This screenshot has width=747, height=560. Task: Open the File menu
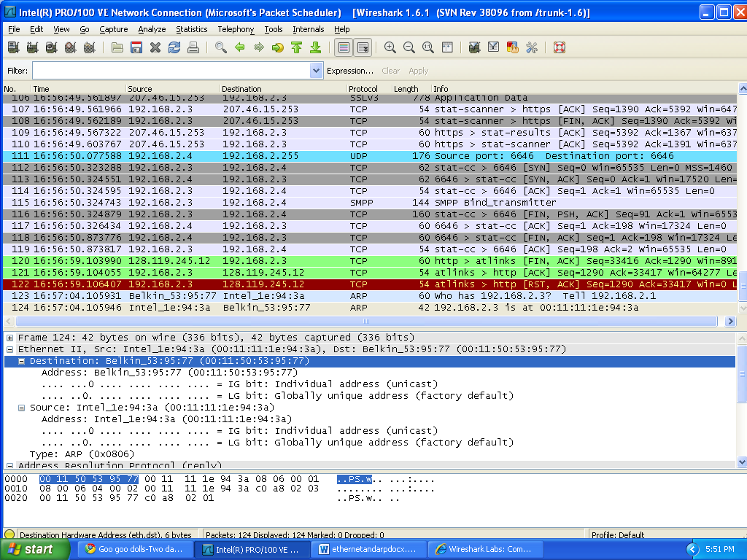(14, 29)
